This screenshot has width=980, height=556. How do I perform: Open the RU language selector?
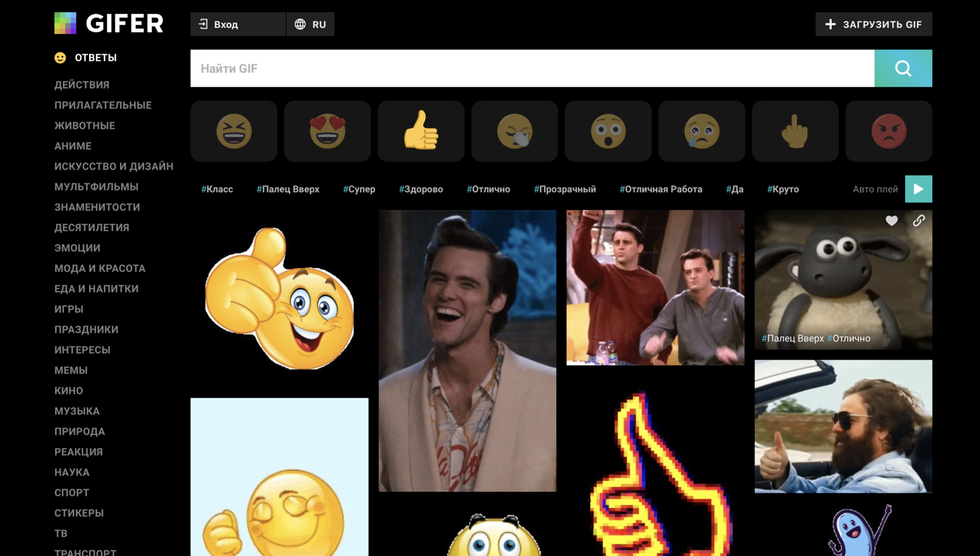coord(310,24)
